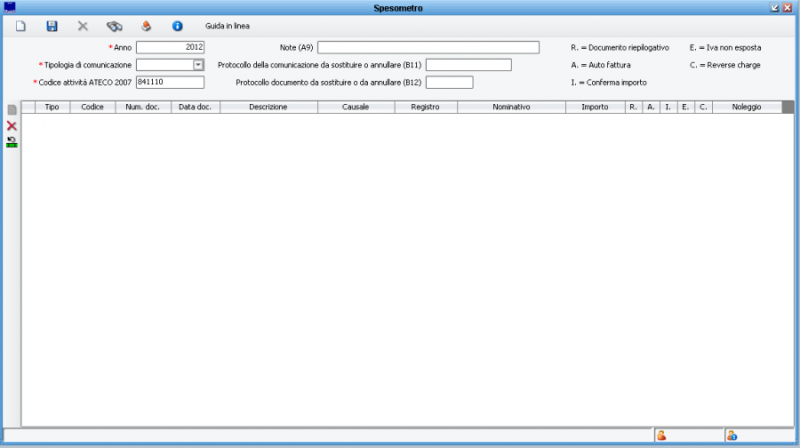The height and width of the screenshot is (448, 800).
Task: Click the Save floppy disk icon
Action: [52, 26]
